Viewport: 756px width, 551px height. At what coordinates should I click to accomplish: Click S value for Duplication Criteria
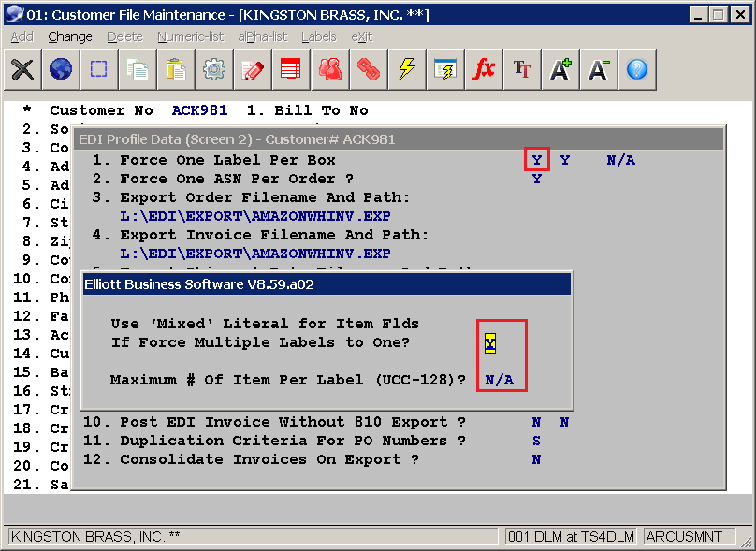536,441
